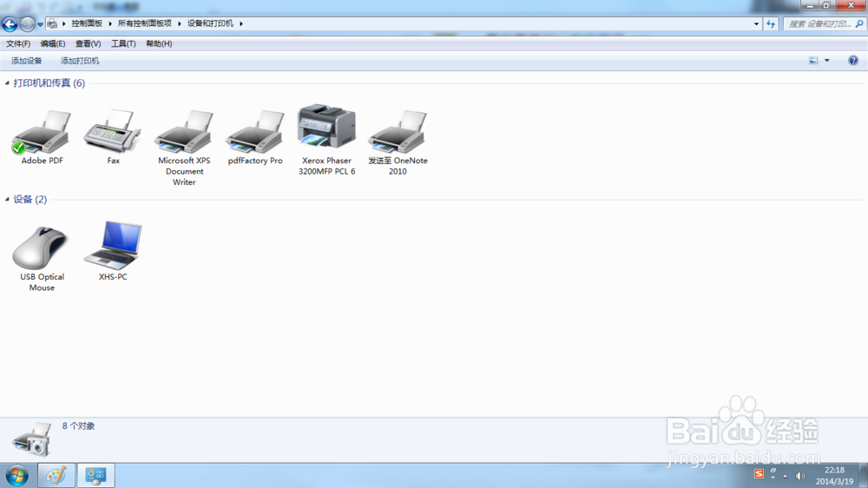Click the Forward navigation arrow
This screenshot has width=868, height=488.
(x=27, y=24)
